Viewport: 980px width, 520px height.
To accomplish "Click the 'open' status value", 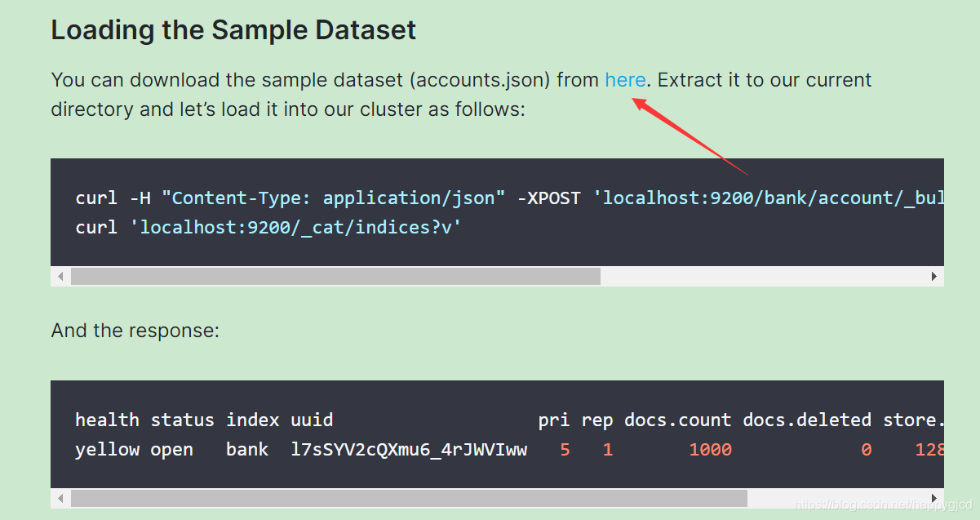I will tap(171, 449).
